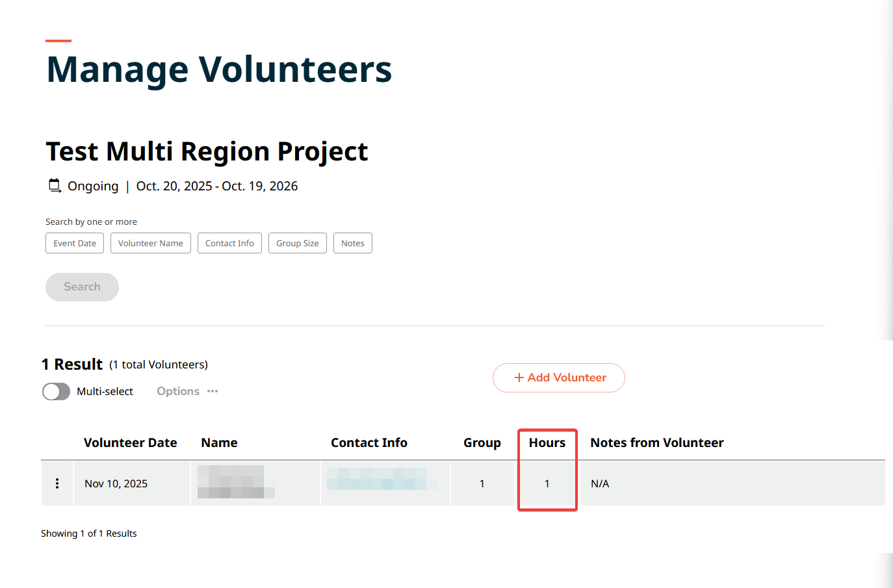Open the row actions kebab menu
This screenshot has width=893, height=588.
[x=57, y=483]
